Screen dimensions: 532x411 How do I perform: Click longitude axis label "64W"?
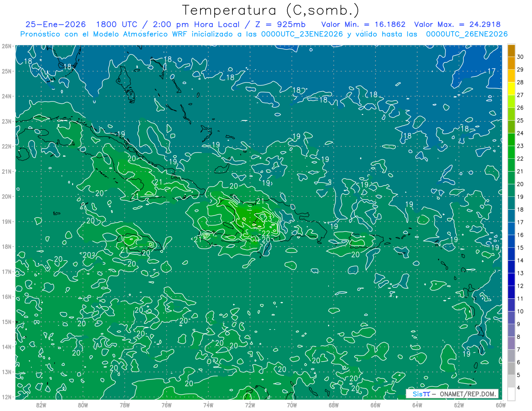(x=417, y=405)
